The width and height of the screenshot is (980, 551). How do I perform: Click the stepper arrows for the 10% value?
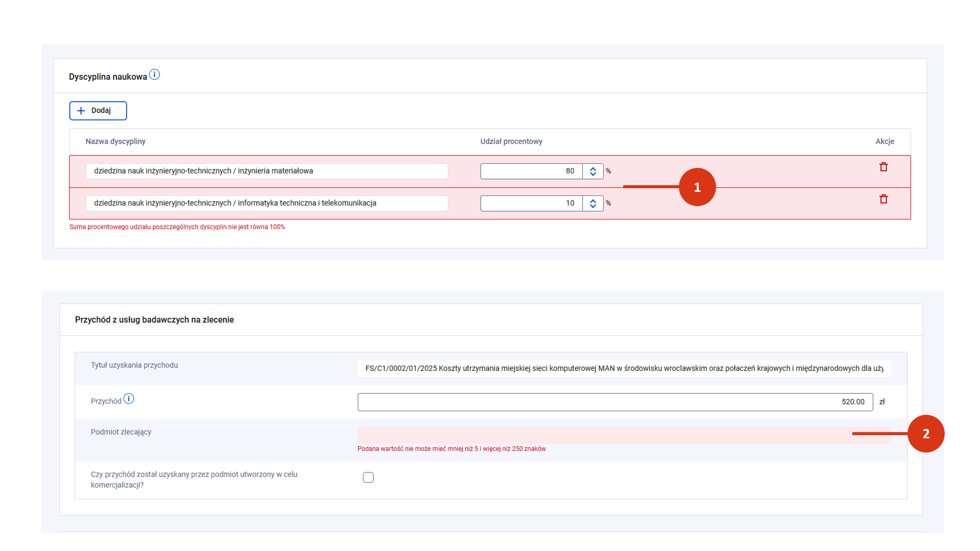[593, 204]
